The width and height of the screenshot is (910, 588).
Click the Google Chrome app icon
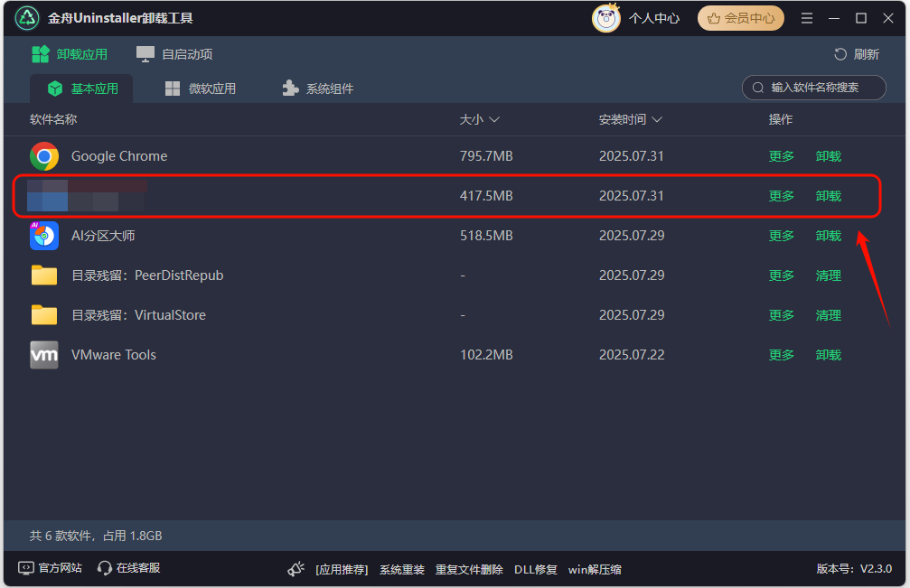pyautogui.click(x=44, y=156)
